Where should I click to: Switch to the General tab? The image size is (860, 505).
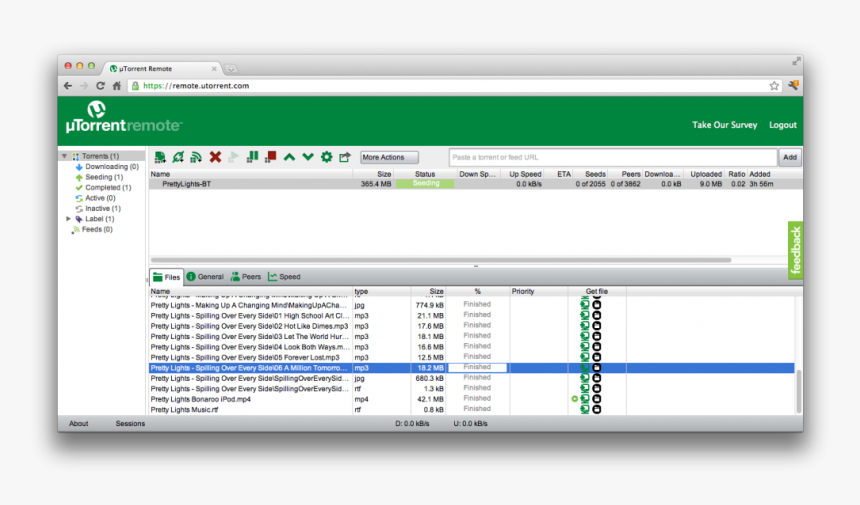pyautogui.click(x=205, y=277)
